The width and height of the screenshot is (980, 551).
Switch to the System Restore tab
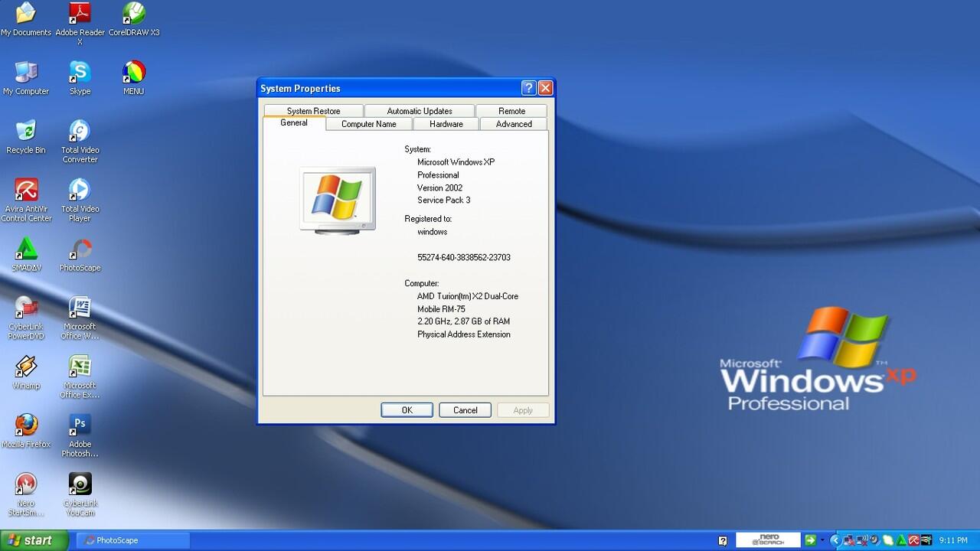pyautogui.click(x=313, y=111)
